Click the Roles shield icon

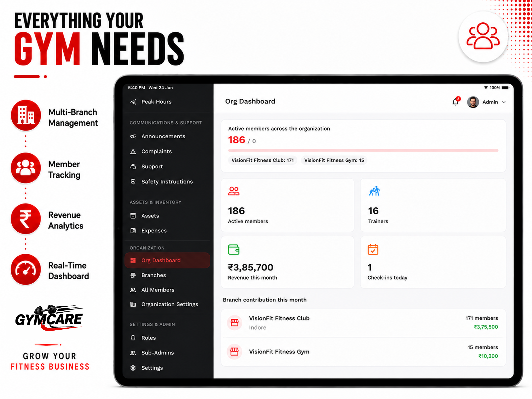pyautogui.click(x=133, y=338)
